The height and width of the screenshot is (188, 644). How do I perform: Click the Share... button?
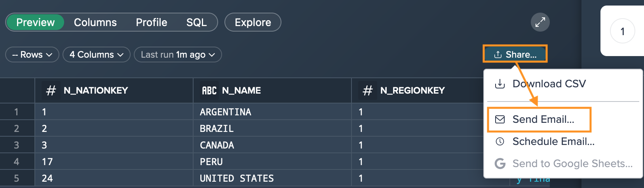[x=515, y=54]
